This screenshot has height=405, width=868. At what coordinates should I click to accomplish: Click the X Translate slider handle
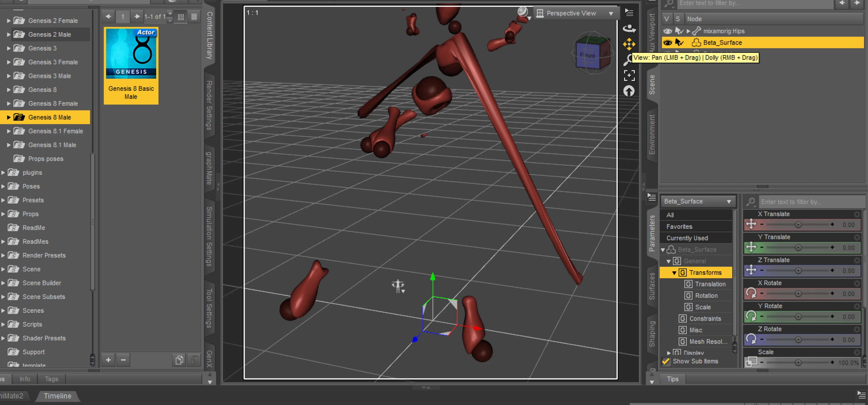click(798, 224)
